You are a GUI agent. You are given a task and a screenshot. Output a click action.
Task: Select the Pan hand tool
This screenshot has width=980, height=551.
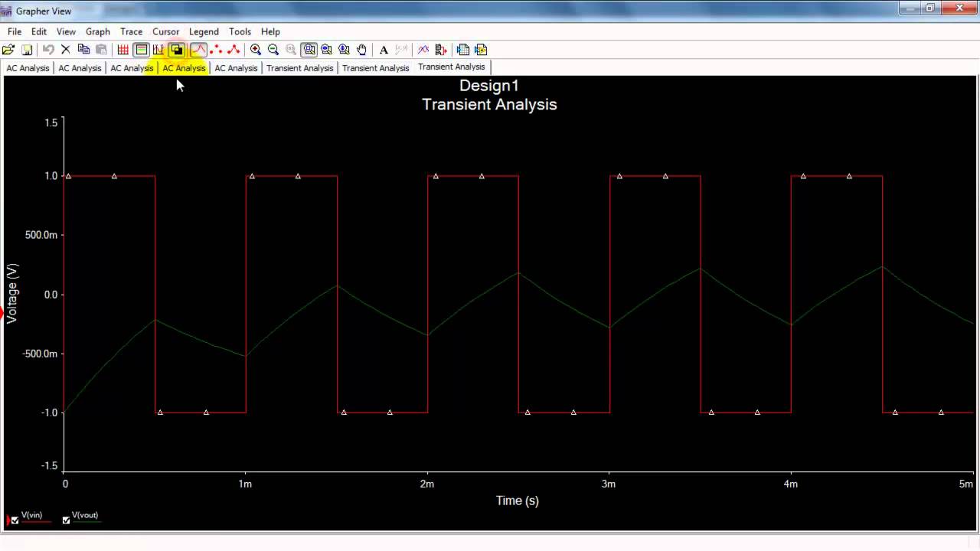pyautogui.click(x=362, y=50)
